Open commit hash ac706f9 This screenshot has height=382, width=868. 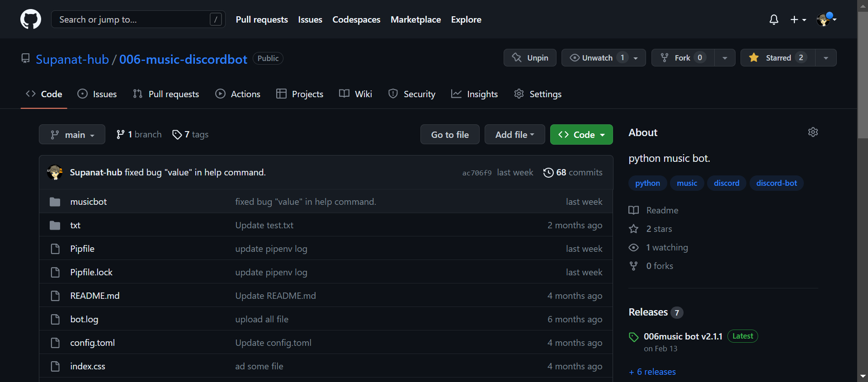pyautogui.click(x=476, y=173)
